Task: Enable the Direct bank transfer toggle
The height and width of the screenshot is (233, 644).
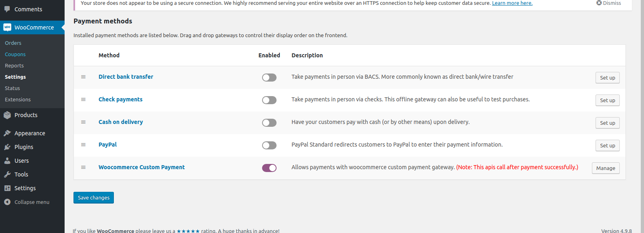Action: coord(269,78)
